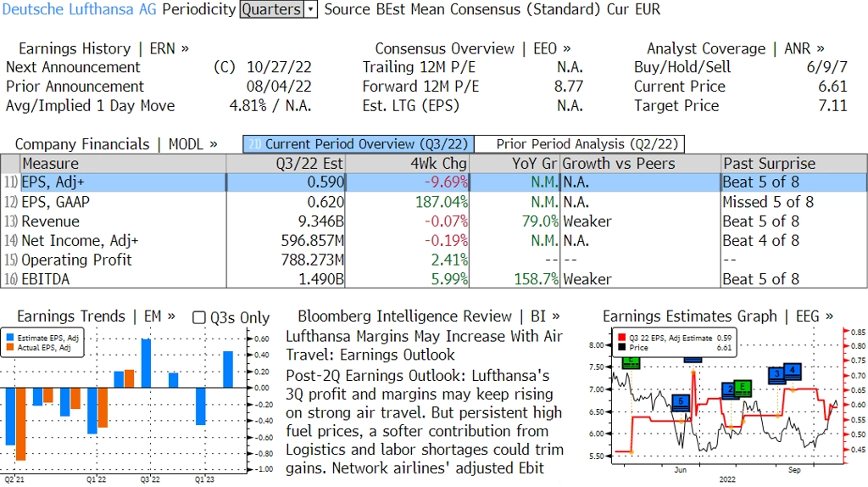
Task: Click the YoY Gr column header
Action: (515, 164)
